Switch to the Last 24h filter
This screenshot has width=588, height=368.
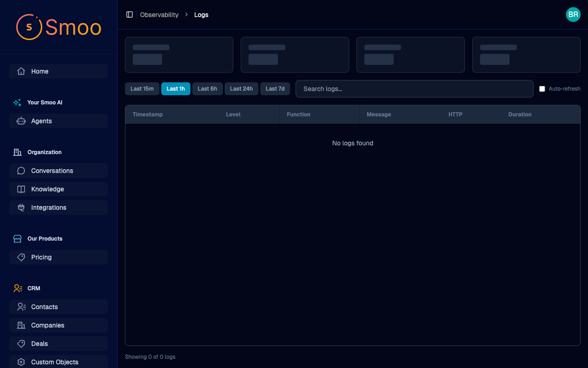tap(241, 88)
